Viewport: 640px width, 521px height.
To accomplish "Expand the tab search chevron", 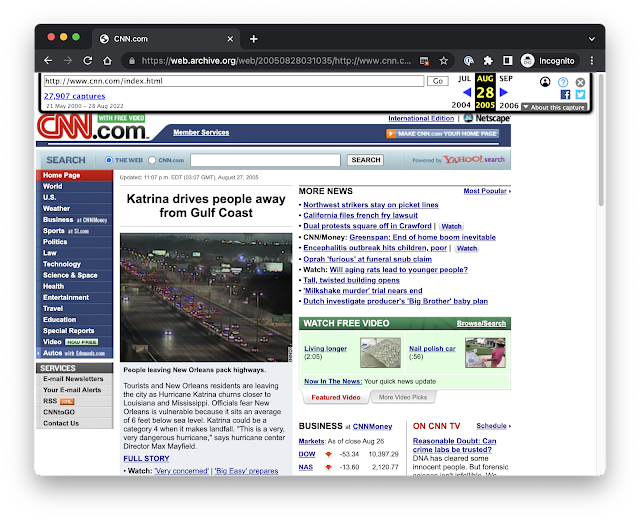I will pyautogui.click(x=591, y=39).
